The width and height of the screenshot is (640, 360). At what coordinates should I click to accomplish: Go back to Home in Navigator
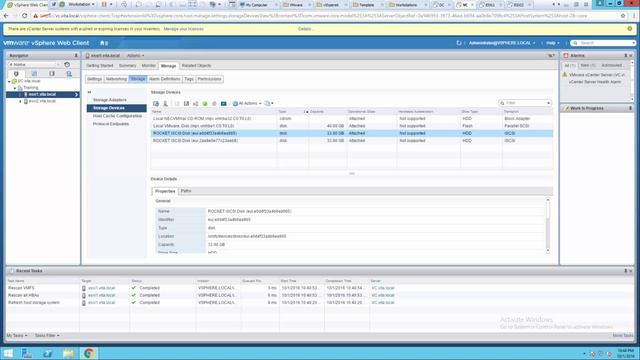[34, 64]
